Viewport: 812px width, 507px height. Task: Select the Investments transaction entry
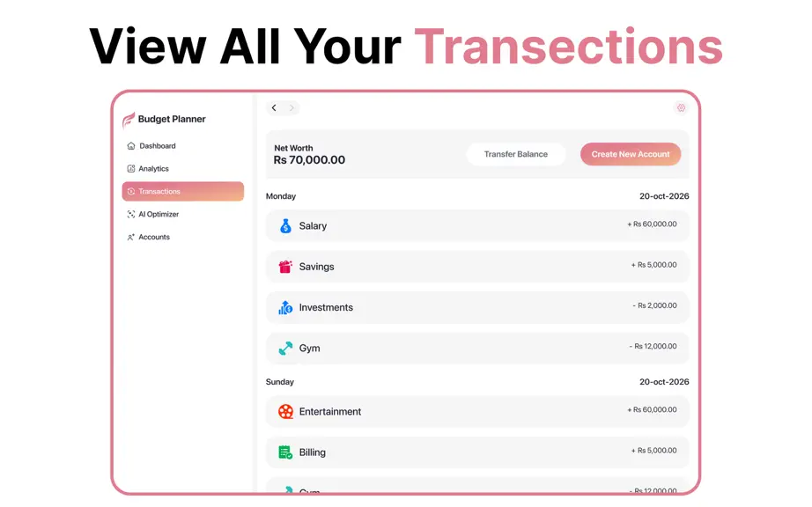click(x=477, y=307)
